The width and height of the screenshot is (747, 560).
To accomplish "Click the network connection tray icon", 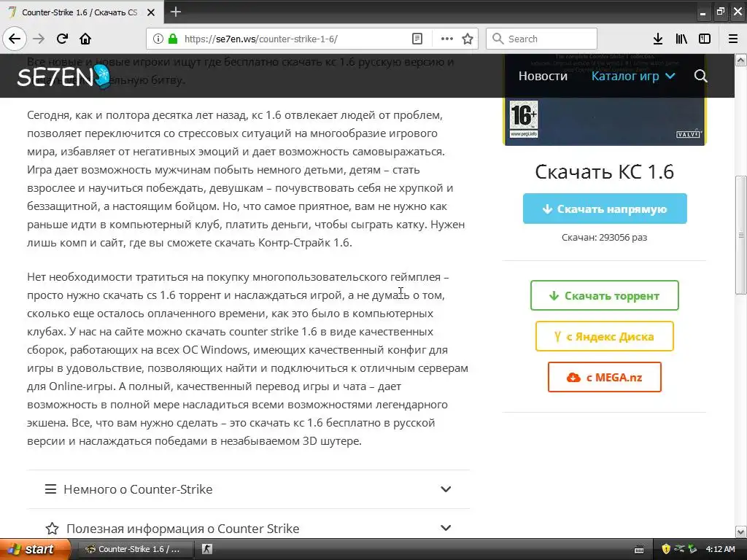I will 679,549.
